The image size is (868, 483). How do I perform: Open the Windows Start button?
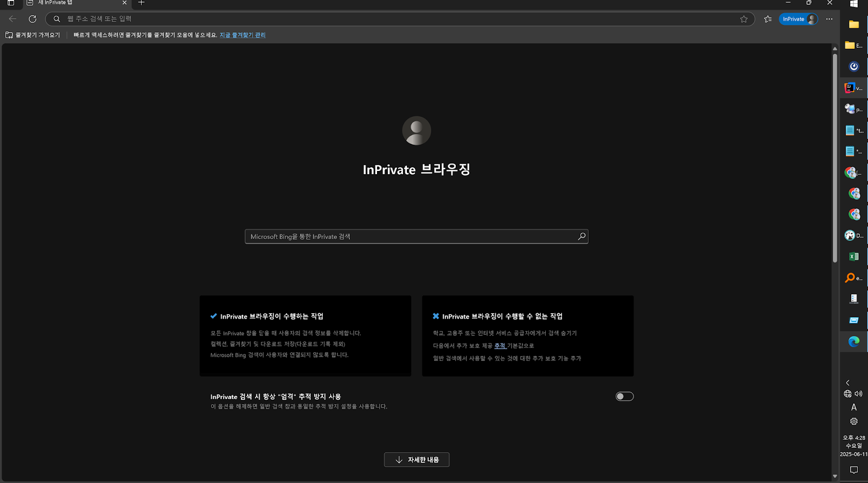pos(854,4)
